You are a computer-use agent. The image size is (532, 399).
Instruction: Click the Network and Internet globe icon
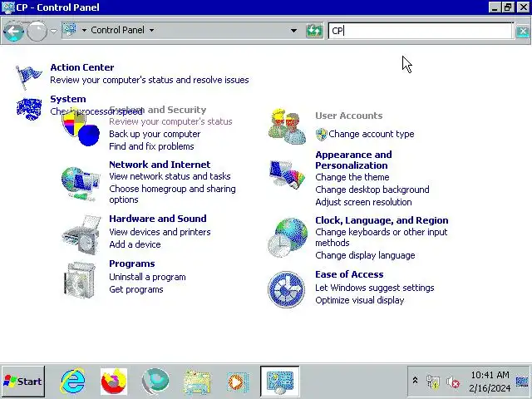point(81,184)
